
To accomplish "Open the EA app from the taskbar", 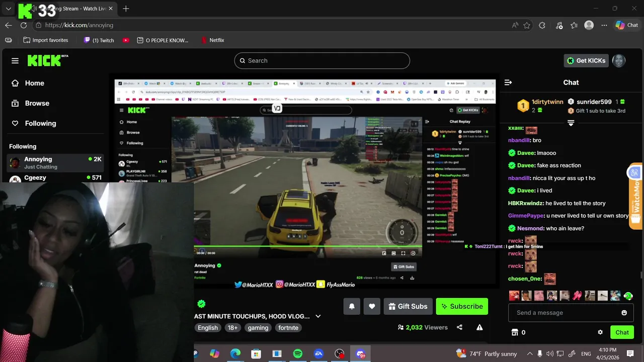I will [318, 354].
